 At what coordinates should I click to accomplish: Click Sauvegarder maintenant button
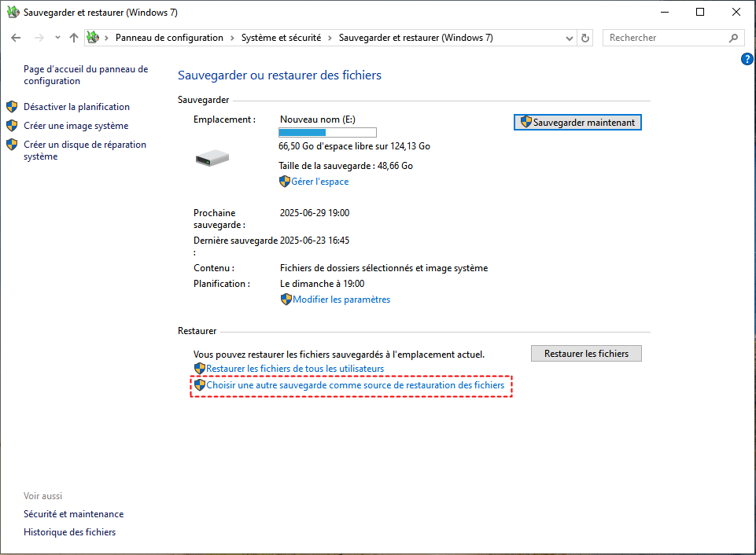pos(577,123)
